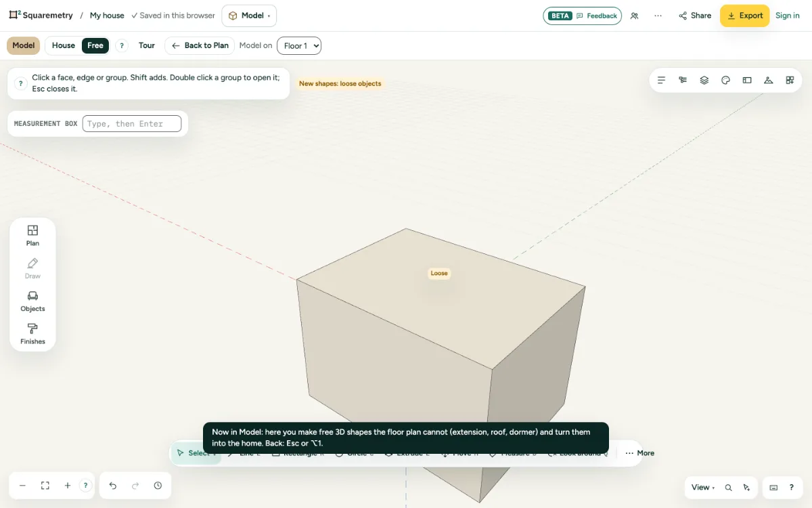The height and width of the screenshot is (508, 812).
Task: Start the Tour
Action: tap(147, 45)
